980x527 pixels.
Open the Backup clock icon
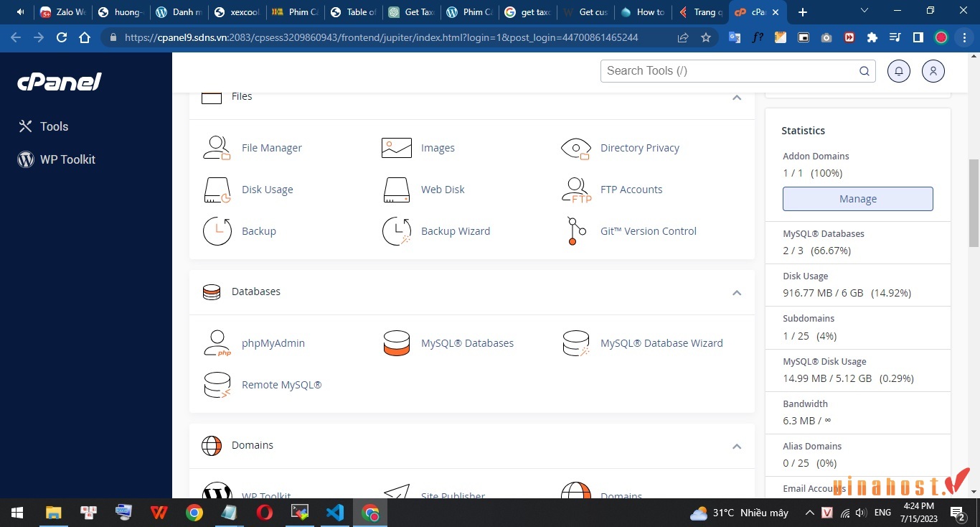coord(217,231)
